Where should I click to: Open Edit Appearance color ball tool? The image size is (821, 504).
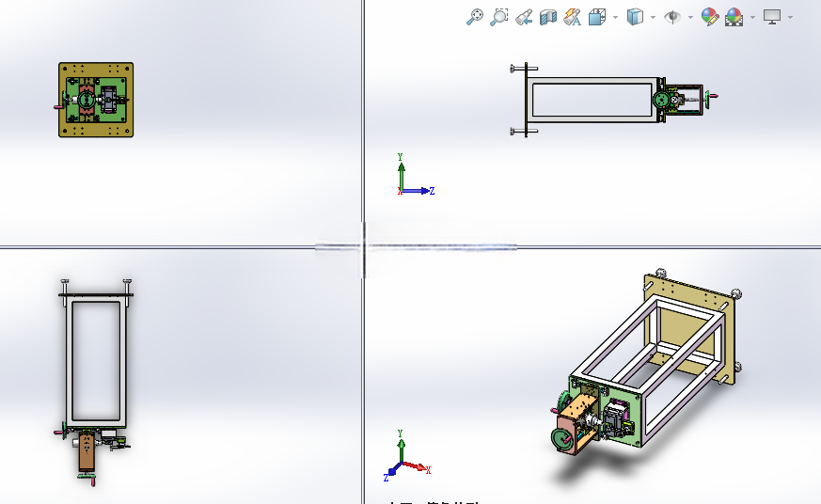[x=710, y=17]
